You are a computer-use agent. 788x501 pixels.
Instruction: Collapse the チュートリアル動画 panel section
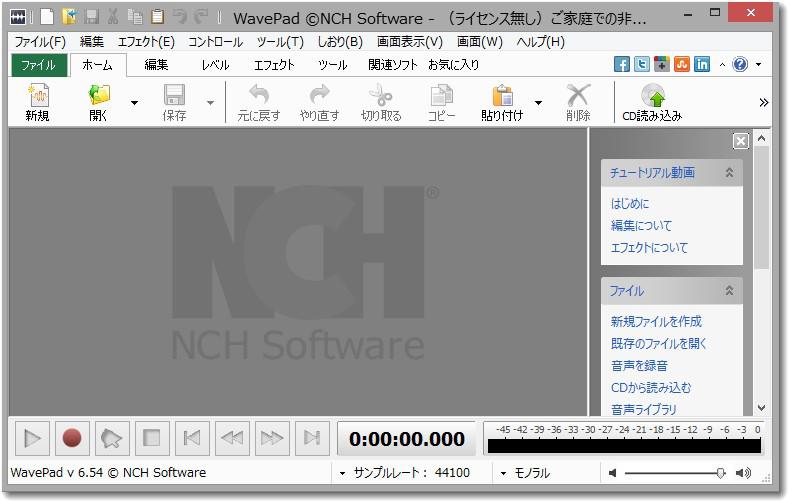(729, 173)
